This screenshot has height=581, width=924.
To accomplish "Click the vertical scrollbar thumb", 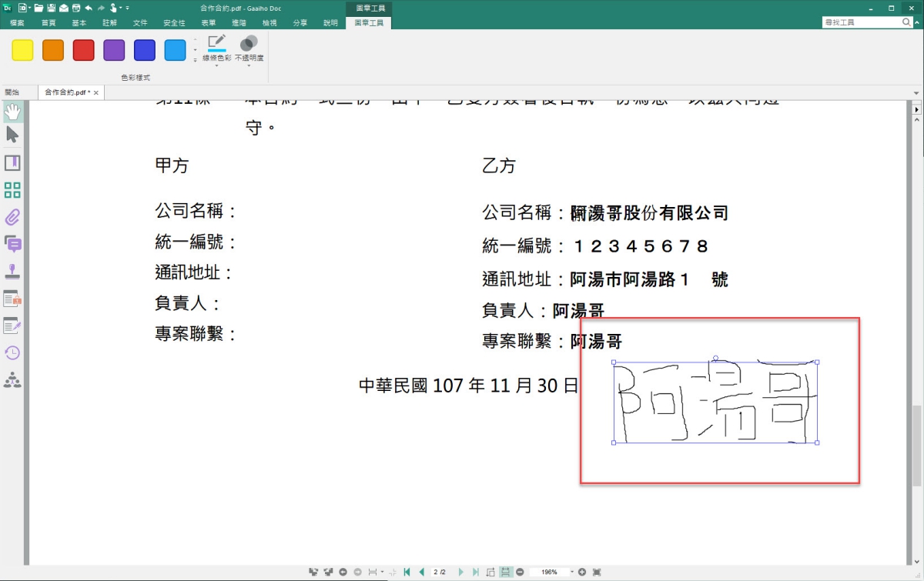I will pos(916,446).
